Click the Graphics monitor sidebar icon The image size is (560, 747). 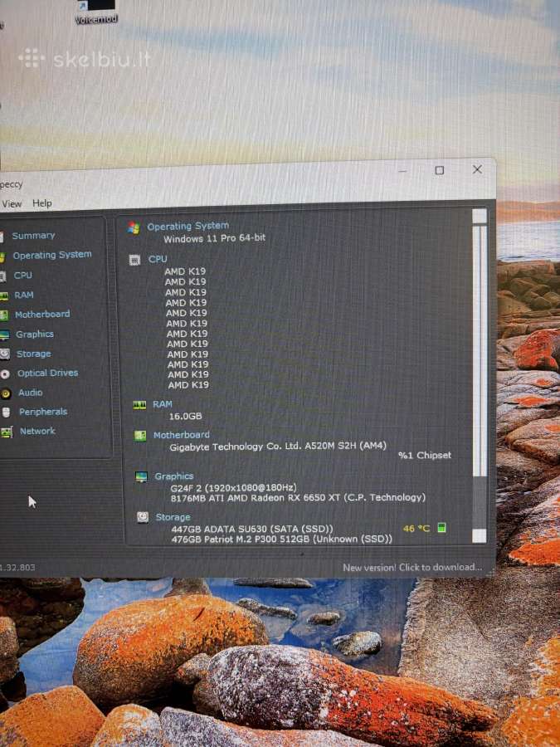(x=4, y=335)
